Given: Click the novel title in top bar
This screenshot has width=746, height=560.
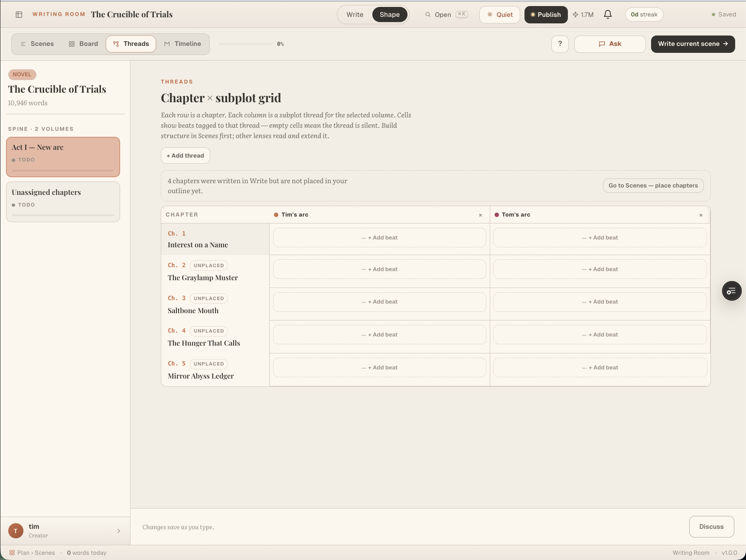Looking at the screenshot, I should [x=132, y=15].
